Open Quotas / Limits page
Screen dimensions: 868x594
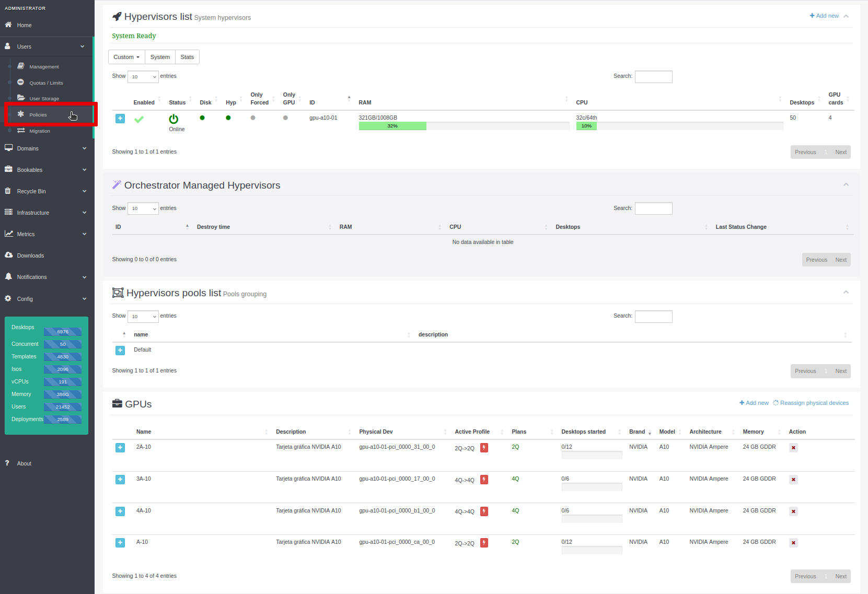coord(46,83)
